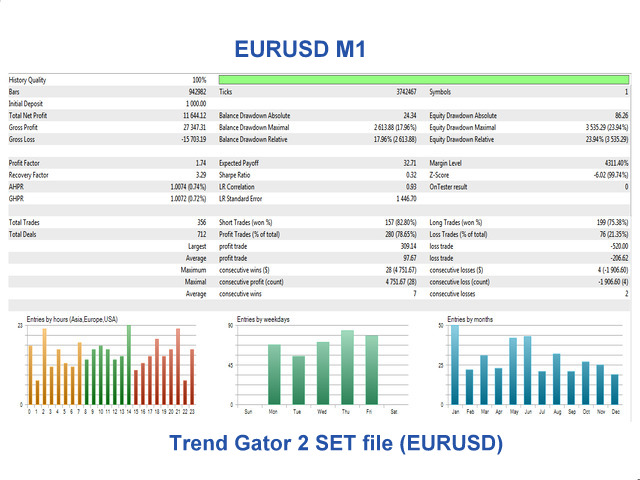
Task: Click Total Net Profit value 11 644.12
Action: [195, 116]
